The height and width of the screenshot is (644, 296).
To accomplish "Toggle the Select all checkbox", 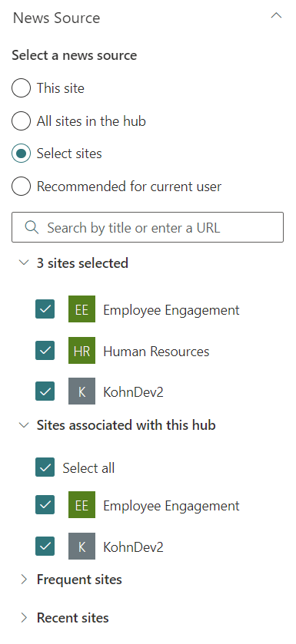I will click(x=45, y=467).
